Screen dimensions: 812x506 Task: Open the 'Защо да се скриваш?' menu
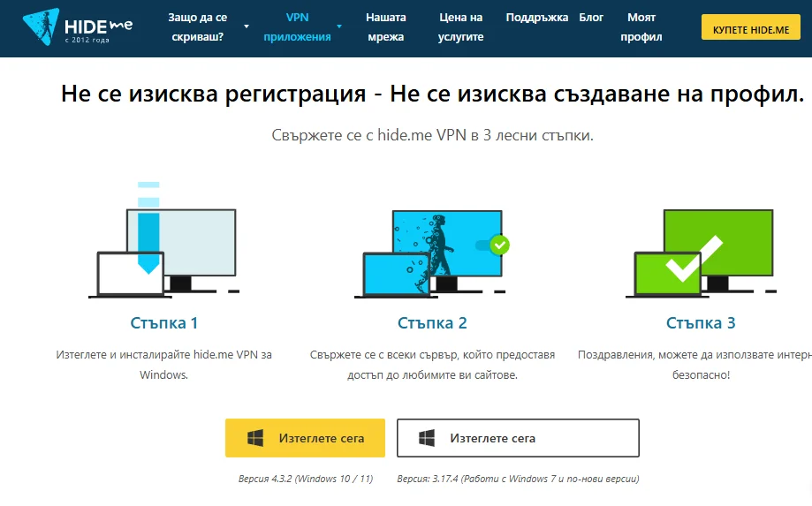197,26
